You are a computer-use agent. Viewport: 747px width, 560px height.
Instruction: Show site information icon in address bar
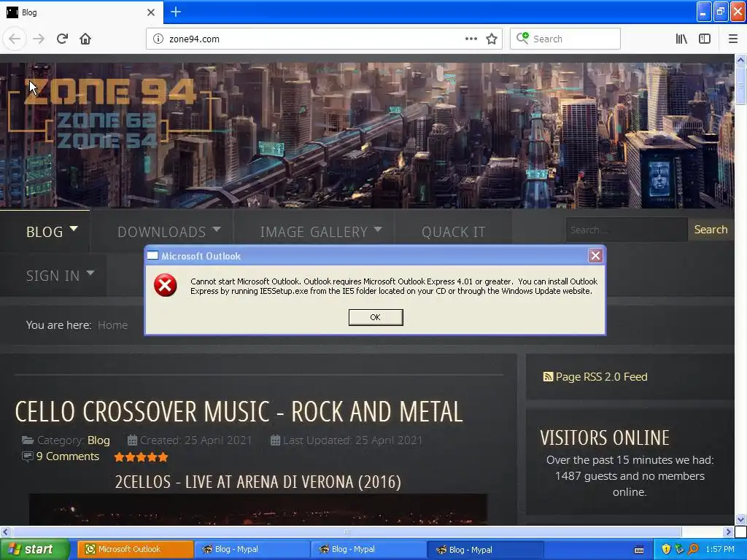click(x=158, y=39)
